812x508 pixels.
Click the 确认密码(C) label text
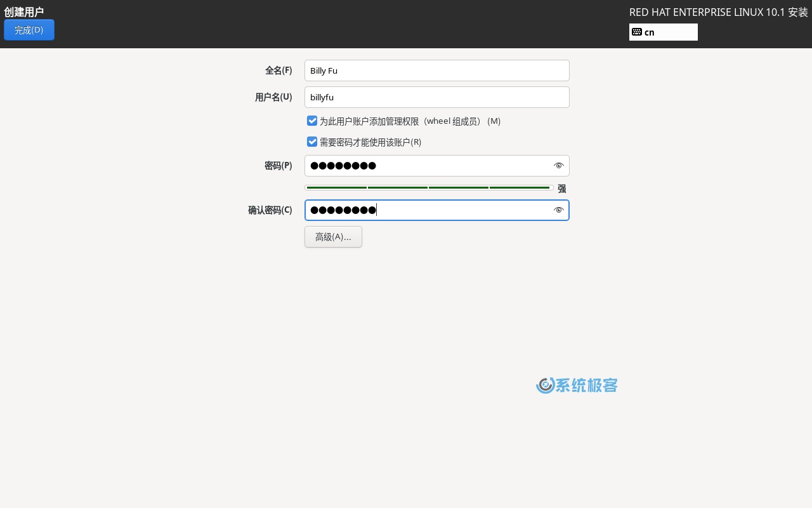click(270, 210)
